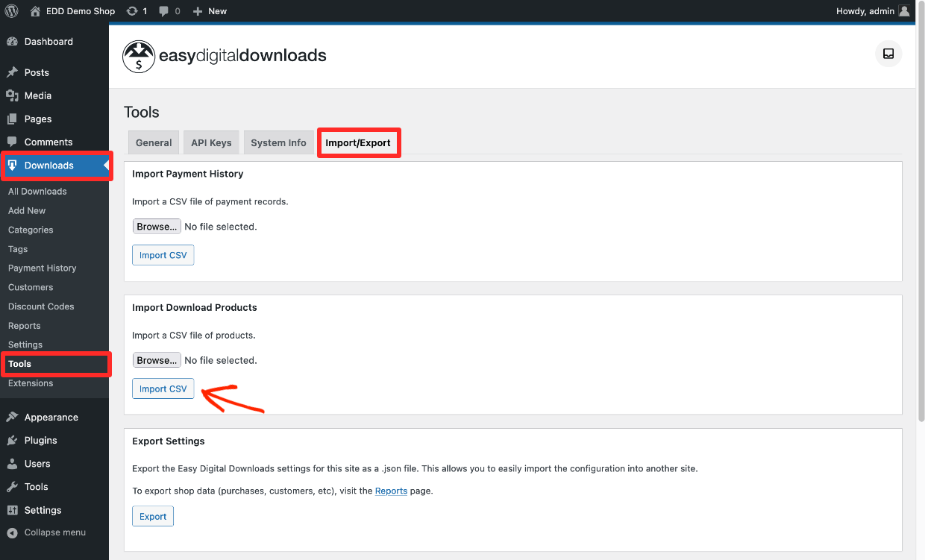Click the Import Download Products heading
925x560 pixels.
[x=195, y=307]
